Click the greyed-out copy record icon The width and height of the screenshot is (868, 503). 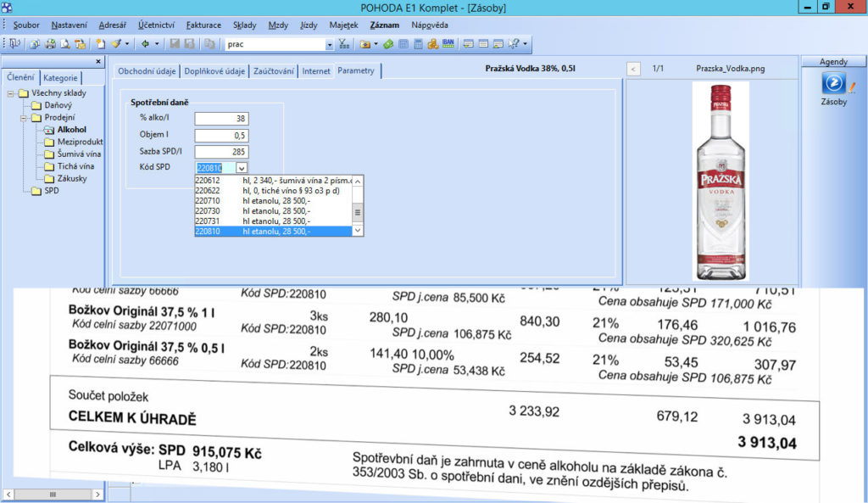click(209, 44)
